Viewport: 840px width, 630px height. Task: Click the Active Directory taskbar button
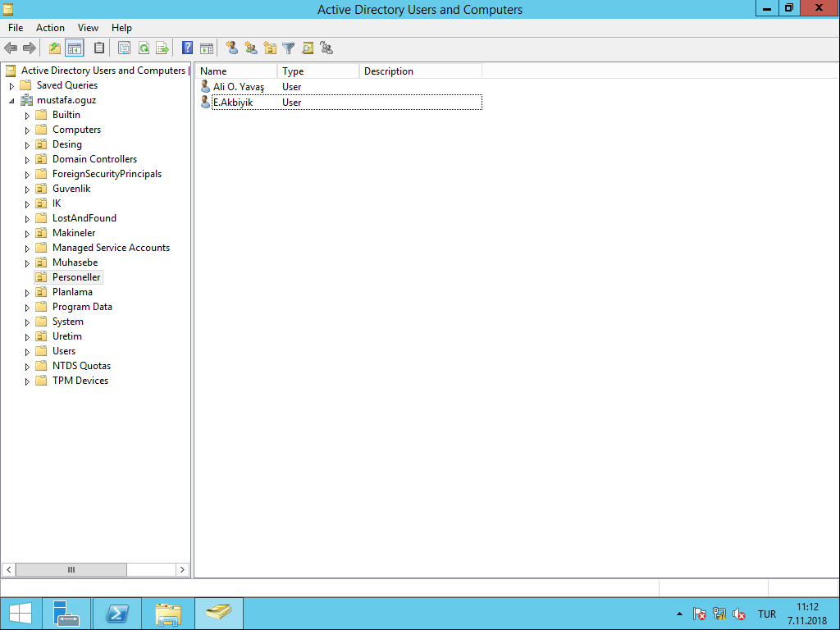click(x=219, y=614)
